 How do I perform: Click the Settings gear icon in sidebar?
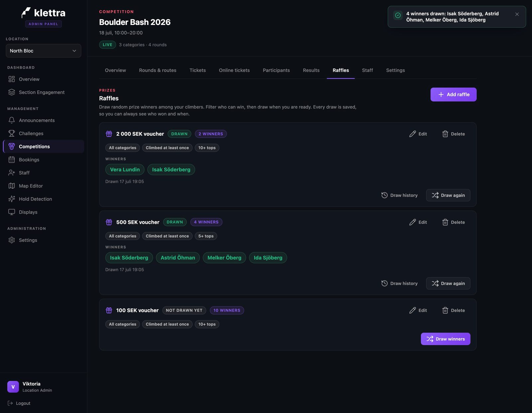pos(12,240)
